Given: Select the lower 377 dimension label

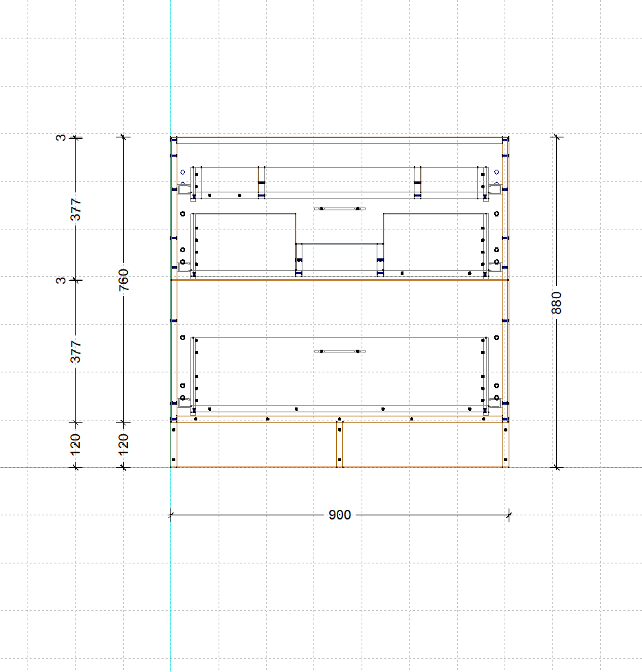Looking at the screenshot, I should click(x=76, y=351).
